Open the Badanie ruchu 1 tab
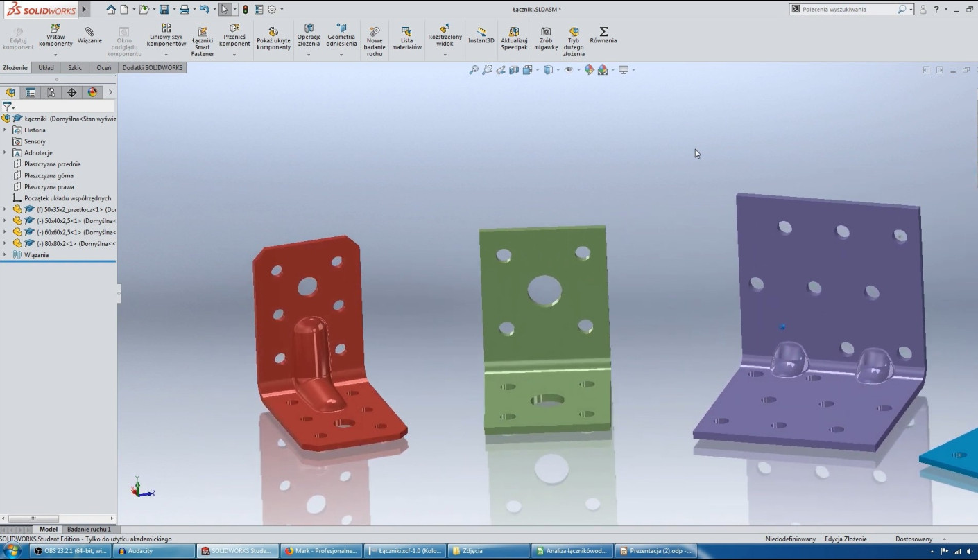The image size is (978, 560). click(x=89, y=530)
